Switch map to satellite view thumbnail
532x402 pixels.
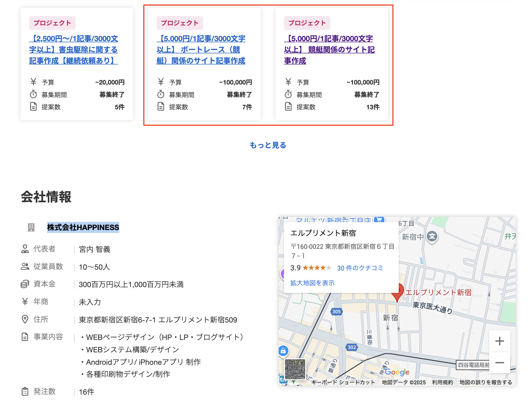pyautogui.click(x=295, y=369)
